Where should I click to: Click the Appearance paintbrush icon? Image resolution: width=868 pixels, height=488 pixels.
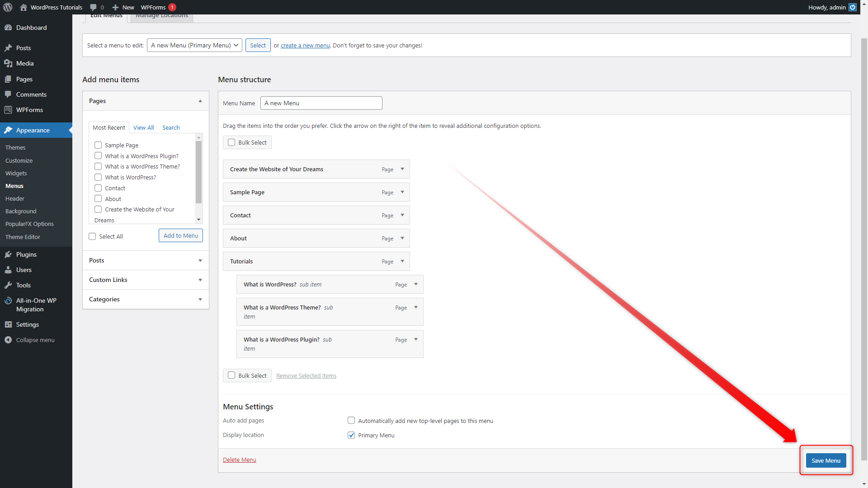pos(8,130)
